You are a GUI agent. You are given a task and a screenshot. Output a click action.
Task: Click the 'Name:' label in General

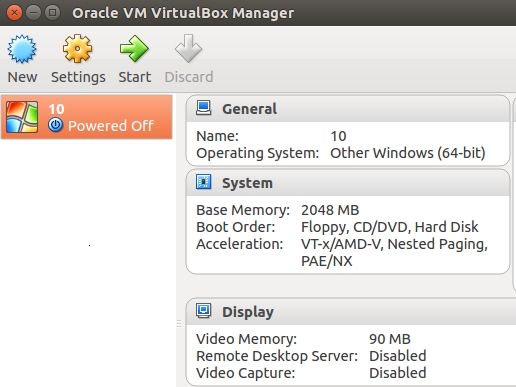[217, 136]
